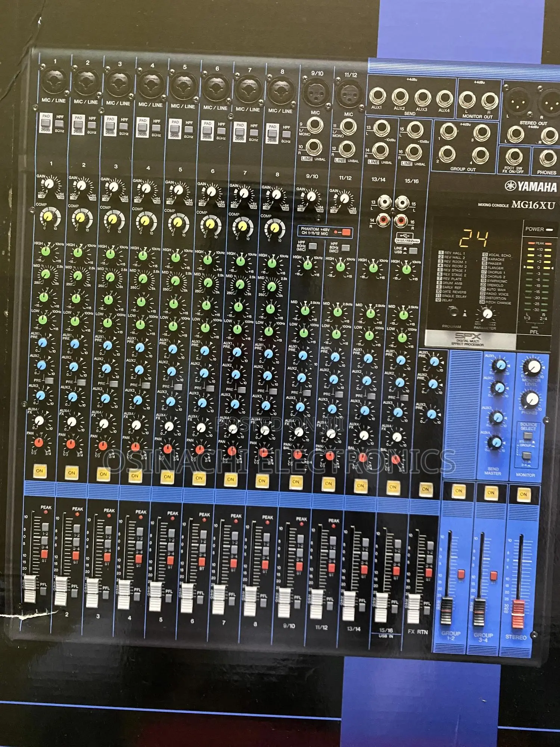
Task: Click the channel 1 MIC/LINE combo jack
Action: coord(55,81)
